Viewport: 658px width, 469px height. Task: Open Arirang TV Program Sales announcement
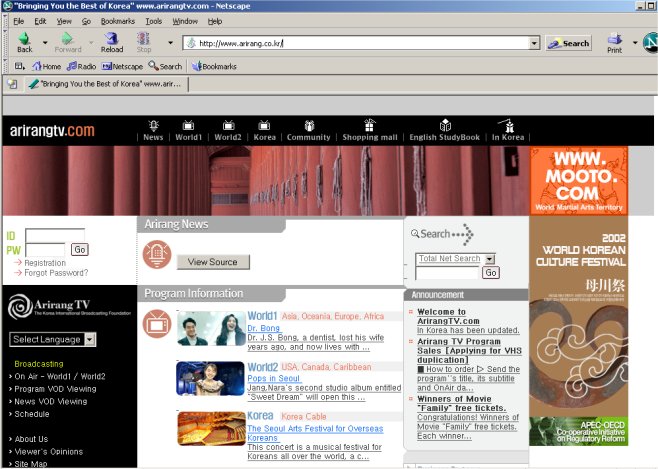click(x=469, y=351)
